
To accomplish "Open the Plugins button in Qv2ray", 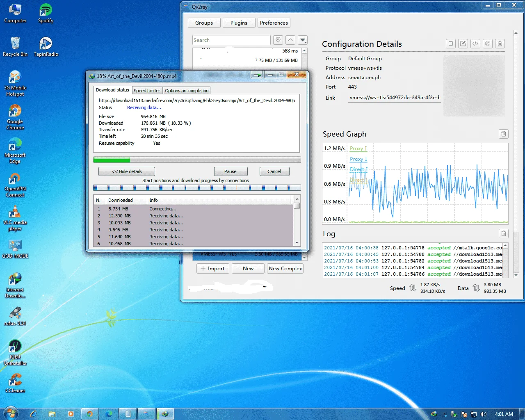I will [239, 23].
